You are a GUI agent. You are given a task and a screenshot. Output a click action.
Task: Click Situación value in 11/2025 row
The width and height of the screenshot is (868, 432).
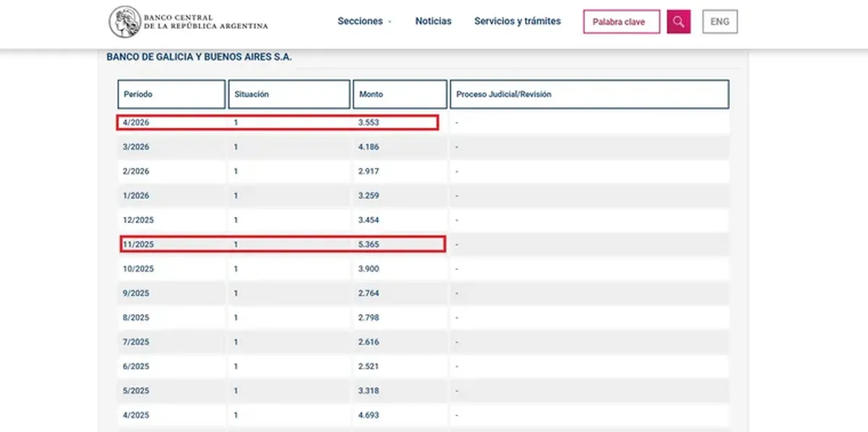point(236,245)
